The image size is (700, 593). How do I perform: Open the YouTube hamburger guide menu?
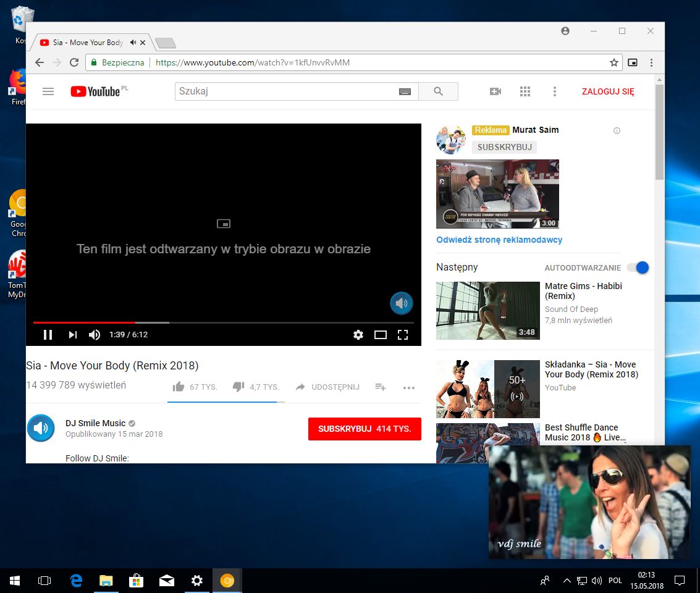[48, 91]
